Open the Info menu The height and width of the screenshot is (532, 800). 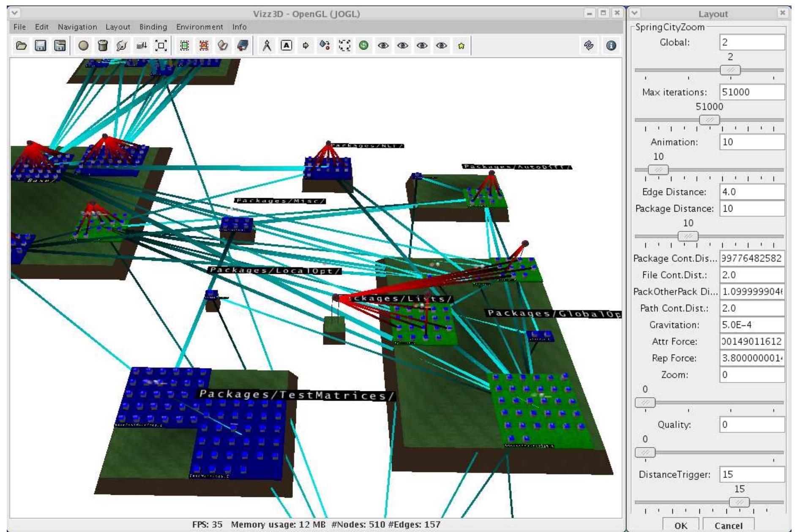[x=239, y=27]
